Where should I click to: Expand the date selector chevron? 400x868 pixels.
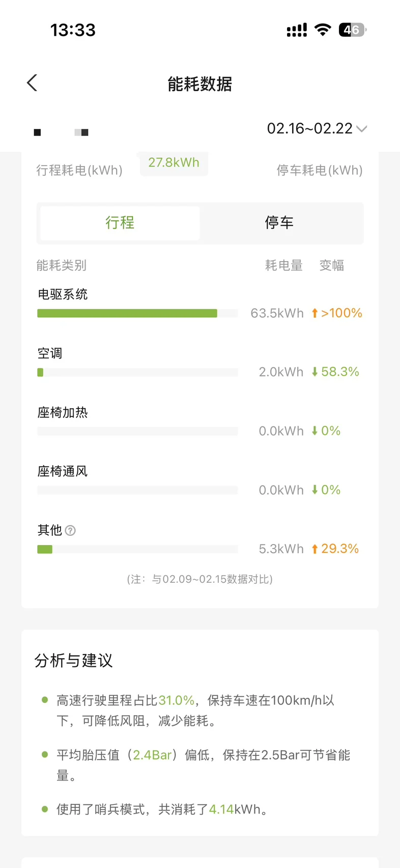pos(362,129)
